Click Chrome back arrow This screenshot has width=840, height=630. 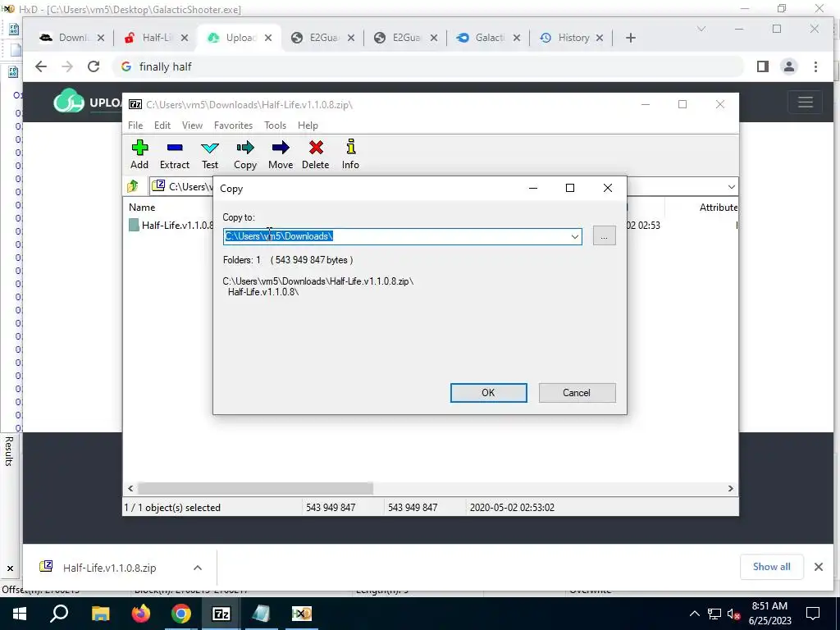pyautogui.click(x=41, y=66)
